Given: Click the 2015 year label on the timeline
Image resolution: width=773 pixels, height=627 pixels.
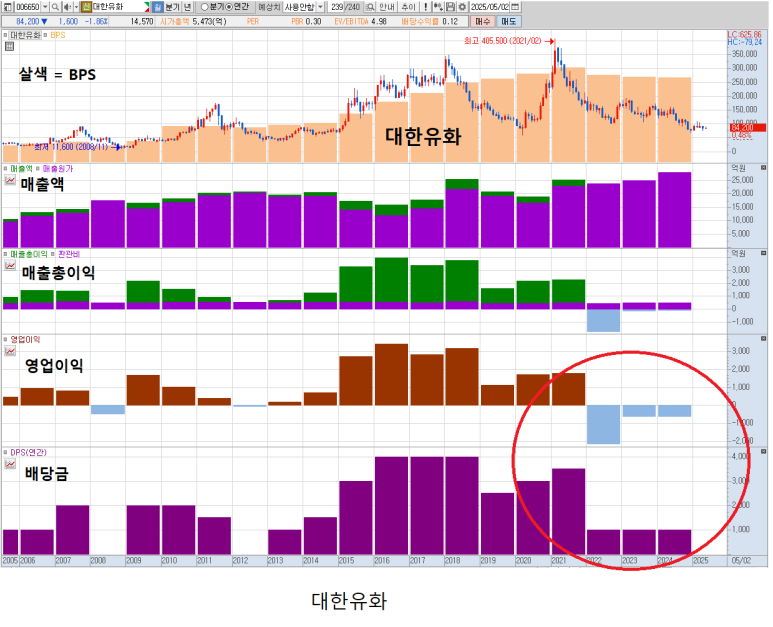Looking at the screenshot, I should tap(346, 561).
